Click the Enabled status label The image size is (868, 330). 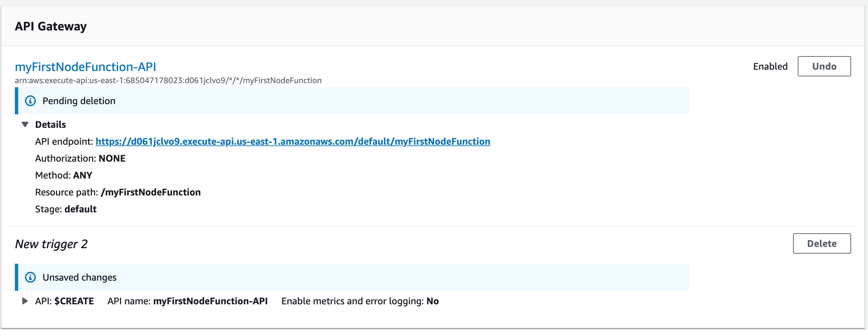[770, 66]
